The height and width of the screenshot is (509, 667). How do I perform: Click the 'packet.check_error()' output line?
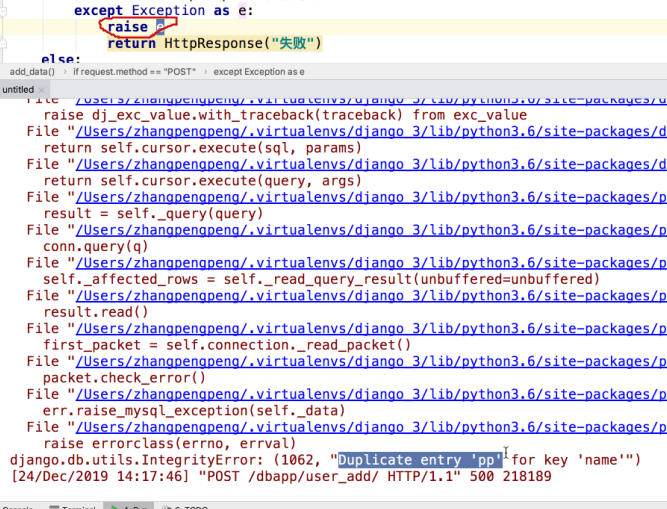(x=124, y=378)
